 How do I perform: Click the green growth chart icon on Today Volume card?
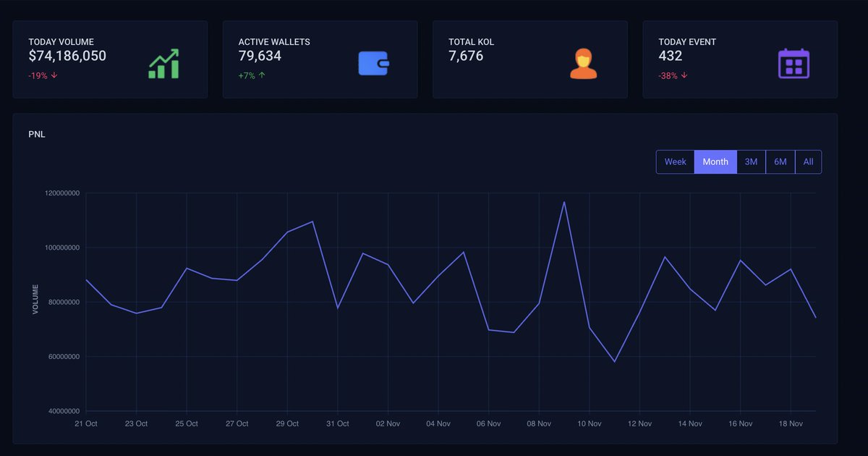coord(163,63)
